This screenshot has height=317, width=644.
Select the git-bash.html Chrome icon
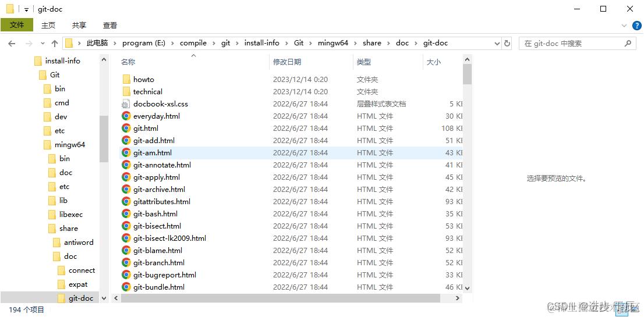(x=126, y=213)
